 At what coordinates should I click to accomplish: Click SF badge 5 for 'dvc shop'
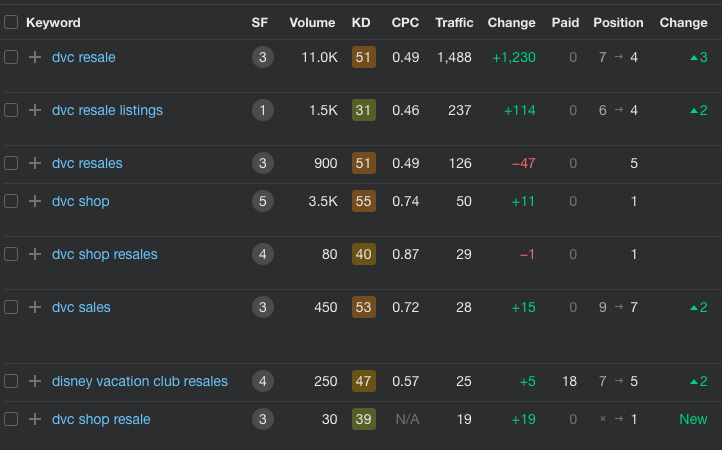(263, 201)
